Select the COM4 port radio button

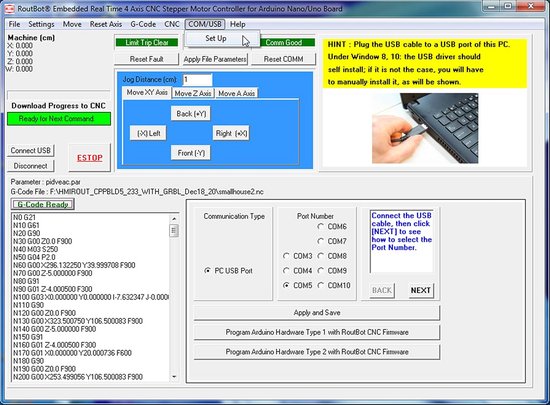pos(286,271)
